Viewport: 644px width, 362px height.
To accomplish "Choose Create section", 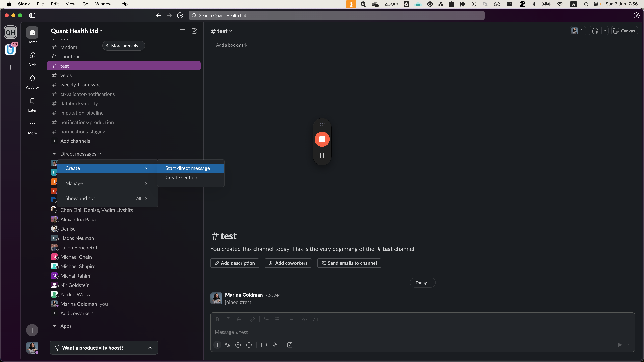I will coord(191,178).
